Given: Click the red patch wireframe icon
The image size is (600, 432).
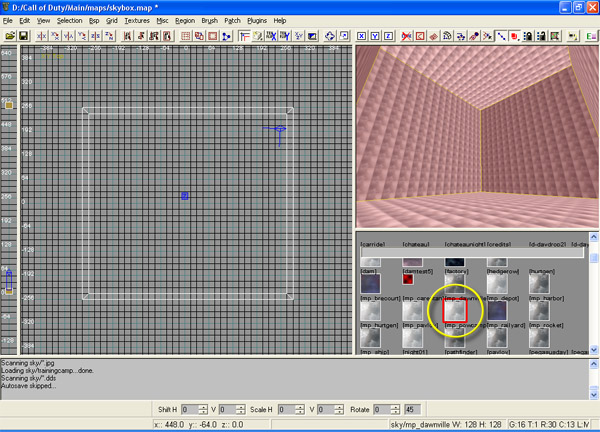Looking at the screenshot, I should 433,36.
